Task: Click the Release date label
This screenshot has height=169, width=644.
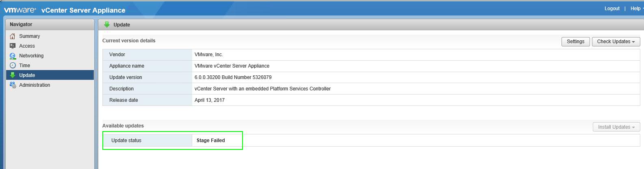Action: point(124,100)
